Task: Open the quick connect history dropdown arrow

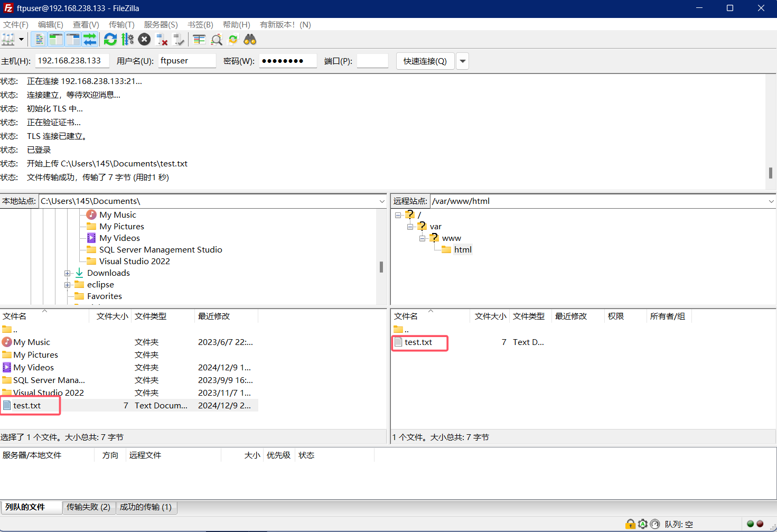Action: 463,61
